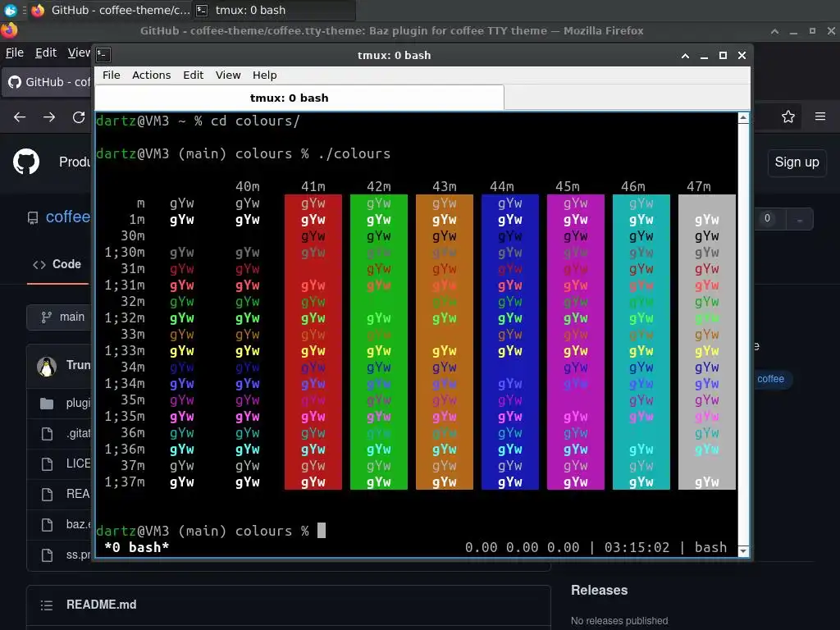840x630 pixels.
Task: Click file icon of .gitattributes row
Action: pos(47,434)
